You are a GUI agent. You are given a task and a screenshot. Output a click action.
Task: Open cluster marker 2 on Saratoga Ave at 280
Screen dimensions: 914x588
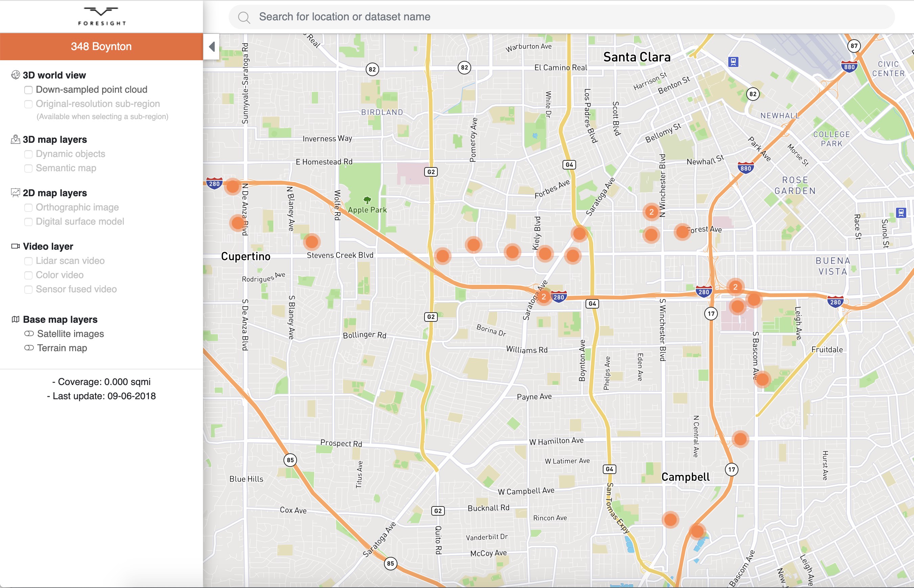coord(544,296)
